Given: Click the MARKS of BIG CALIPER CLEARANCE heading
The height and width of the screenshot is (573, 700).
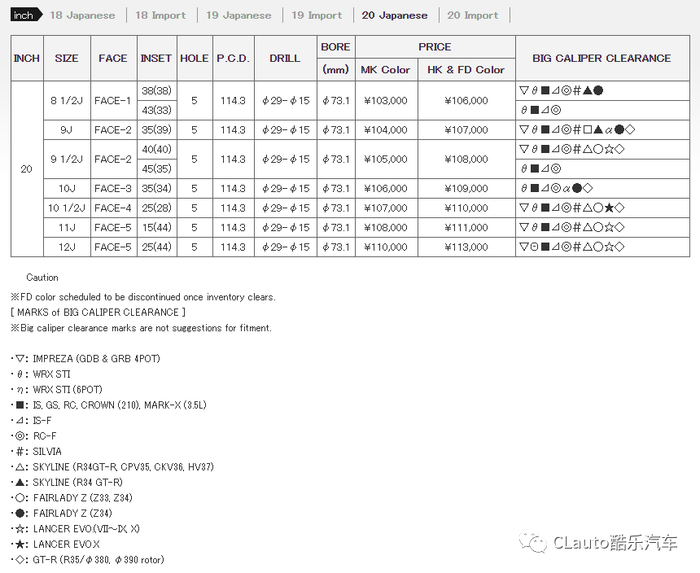Looking at the screenshot, I should click(x=98, y=312).
